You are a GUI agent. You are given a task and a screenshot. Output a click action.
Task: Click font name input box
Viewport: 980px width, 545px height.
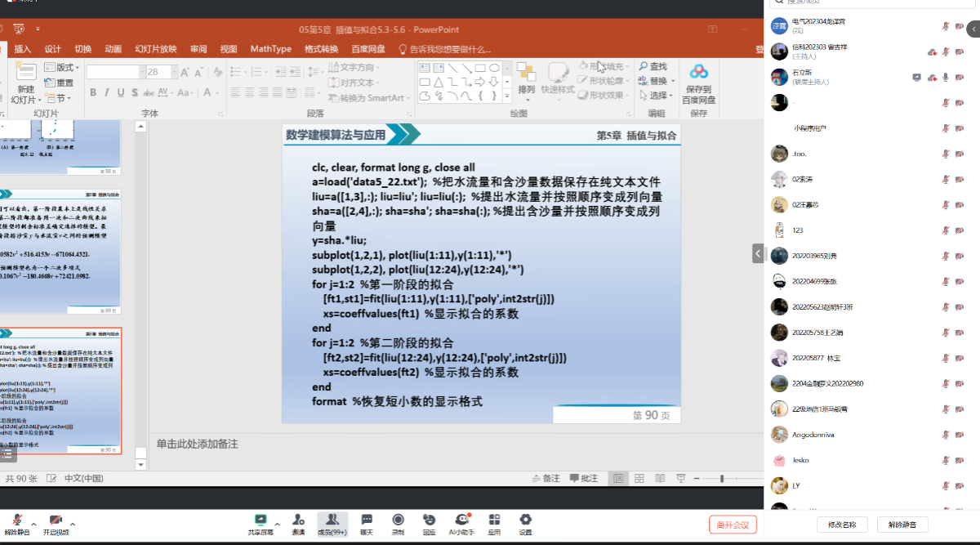(x=114, y=72)
